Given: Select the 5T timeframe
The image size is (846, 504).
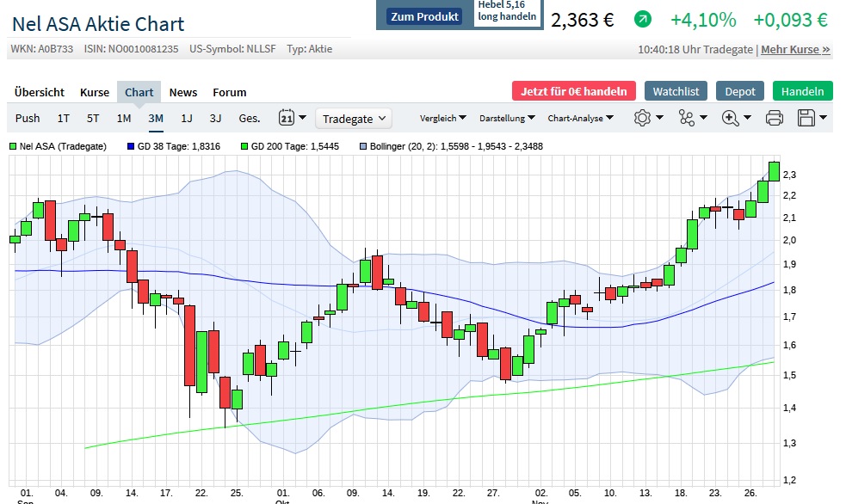Looking at the screenshot, I should click(x=93, y=118).
